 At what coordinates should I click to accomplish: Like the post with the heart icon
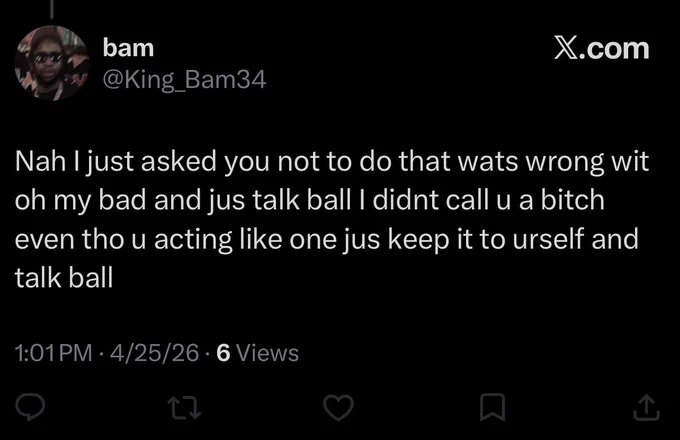pyautogui.click(x=338, y=408)
